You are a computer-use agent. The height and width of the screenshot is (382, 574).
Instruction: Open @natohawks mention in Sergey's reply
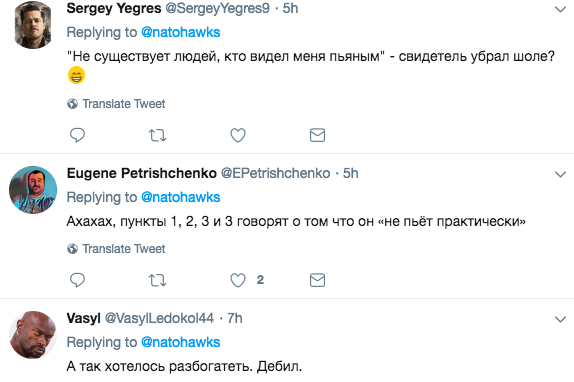pos(180,32)
